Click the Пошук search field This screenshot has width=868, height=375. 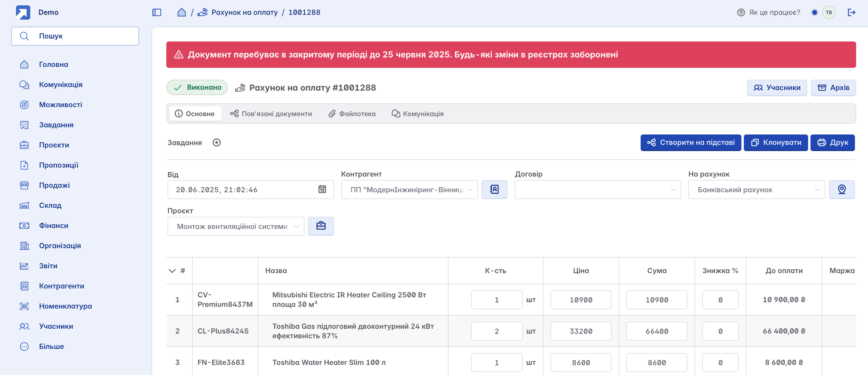[x=75, y=36]
